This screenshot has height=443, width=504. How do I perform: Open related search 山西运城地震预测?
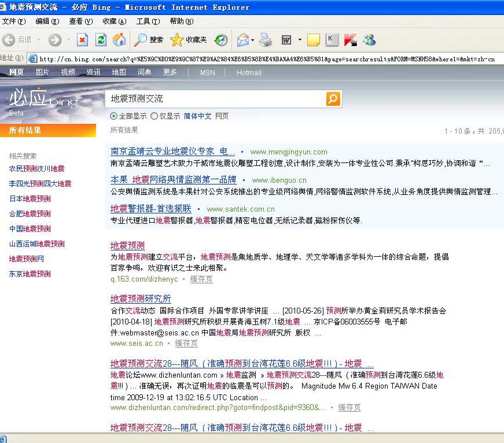click(36, 244)
